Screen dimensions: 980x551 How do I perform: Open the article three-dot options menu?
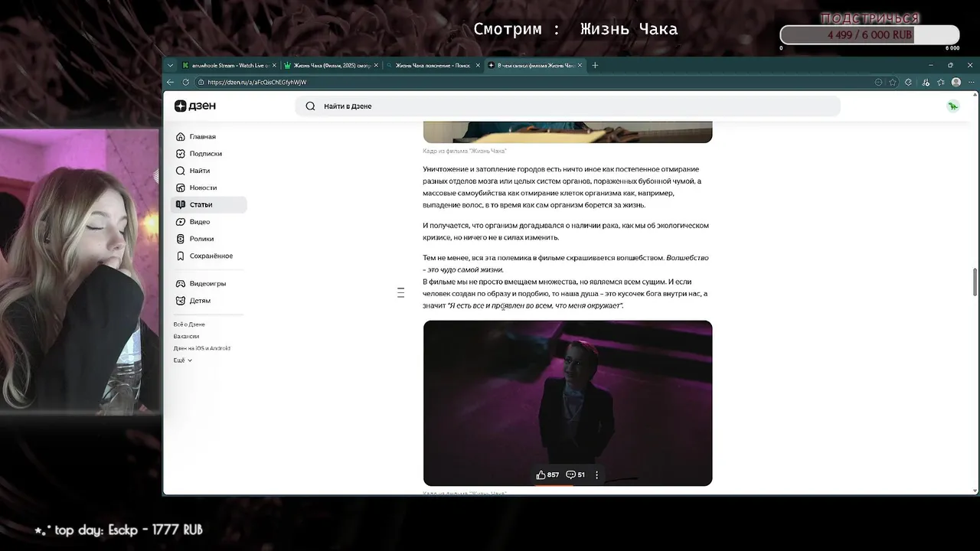[596, 474]
